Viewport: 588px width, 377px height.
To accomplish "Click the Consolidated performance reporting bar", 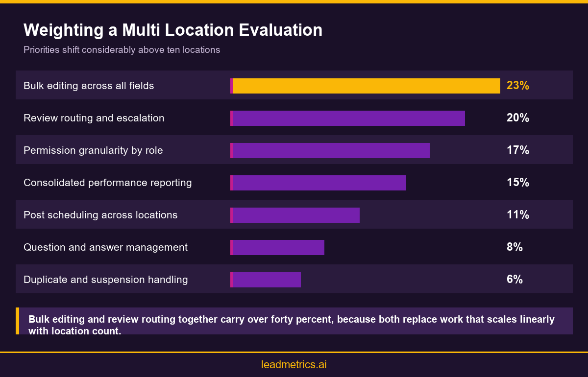I will point(318,183).
